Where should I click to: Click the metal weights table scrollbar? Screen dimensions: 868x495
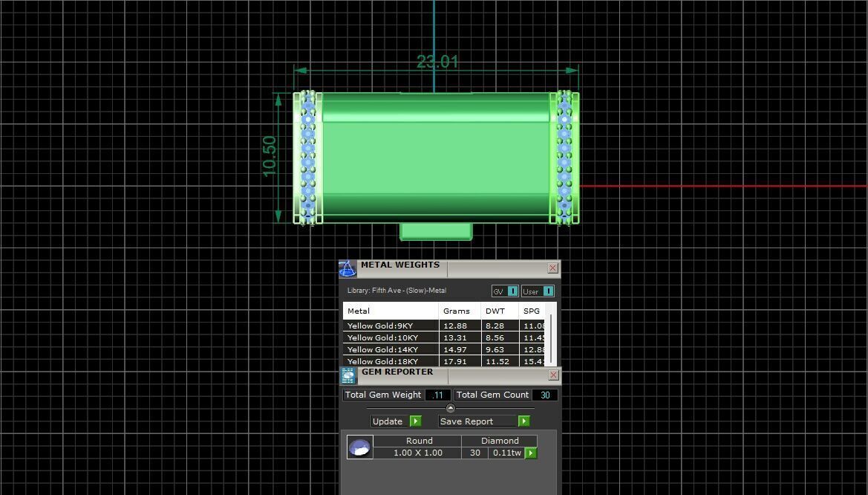551,340
